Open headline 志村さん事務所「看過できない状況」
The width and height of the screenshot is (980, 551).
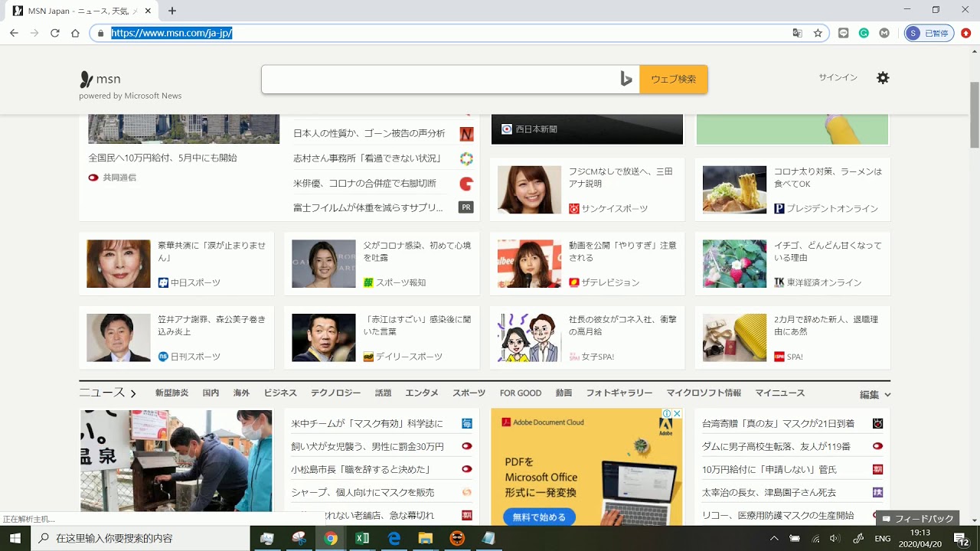tap(367, 158)
